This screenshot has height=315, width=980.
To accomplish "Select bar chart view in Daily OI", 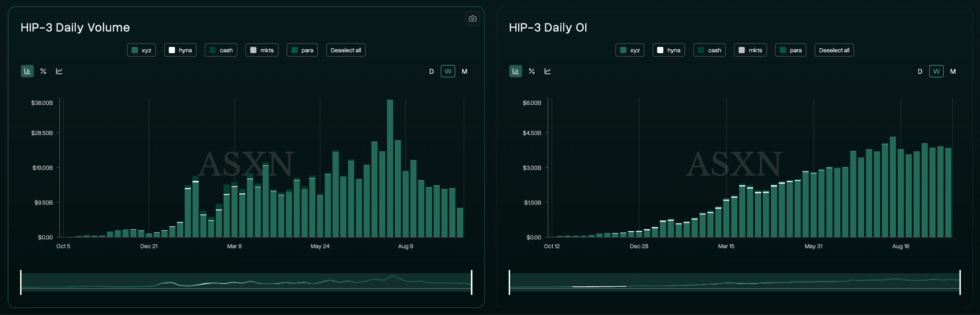I will click(516, 71).
